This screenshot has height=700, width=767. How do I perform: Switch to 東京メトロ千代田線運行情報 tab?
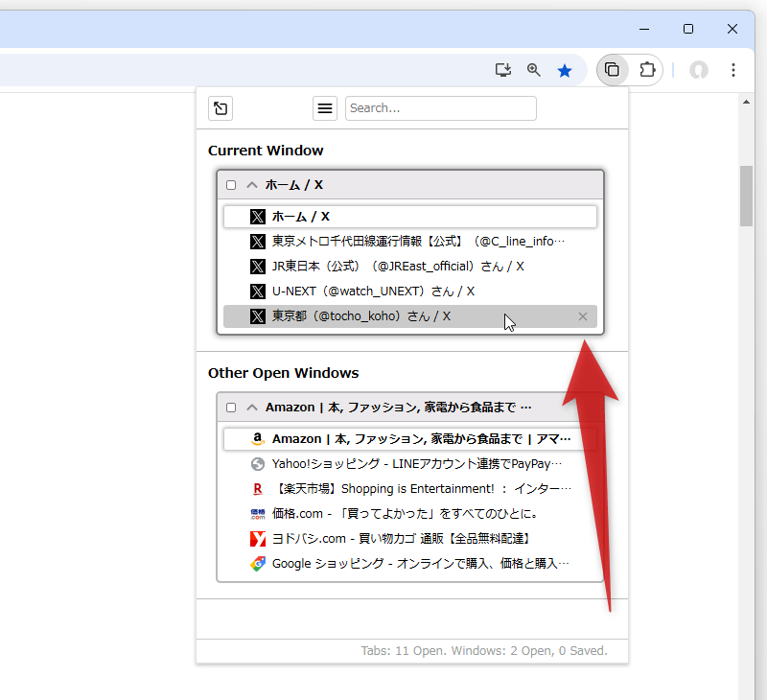click(x=410, y=242)
